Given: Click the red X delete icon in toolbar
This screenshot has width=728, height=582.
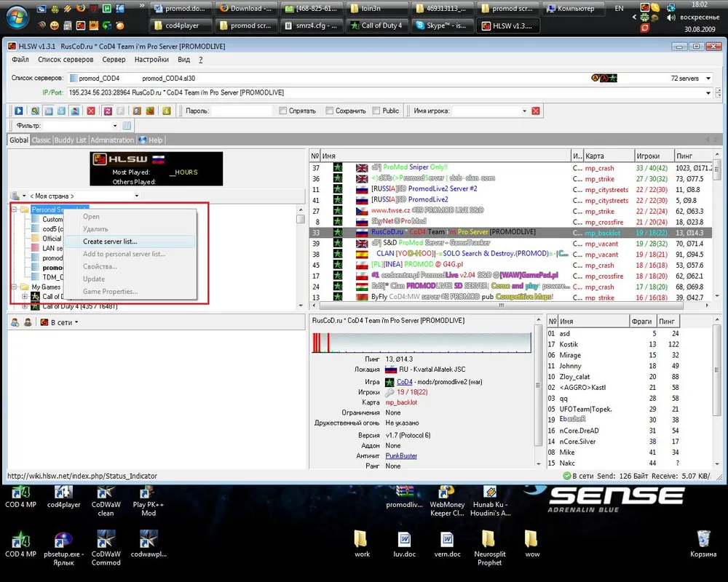Looking at the screenshot, I should pyautogui.click(x=91, y=111).
